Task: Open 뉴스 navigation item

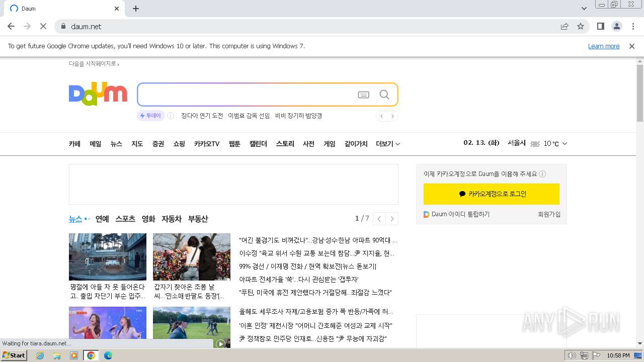Action: pos(116,144)
